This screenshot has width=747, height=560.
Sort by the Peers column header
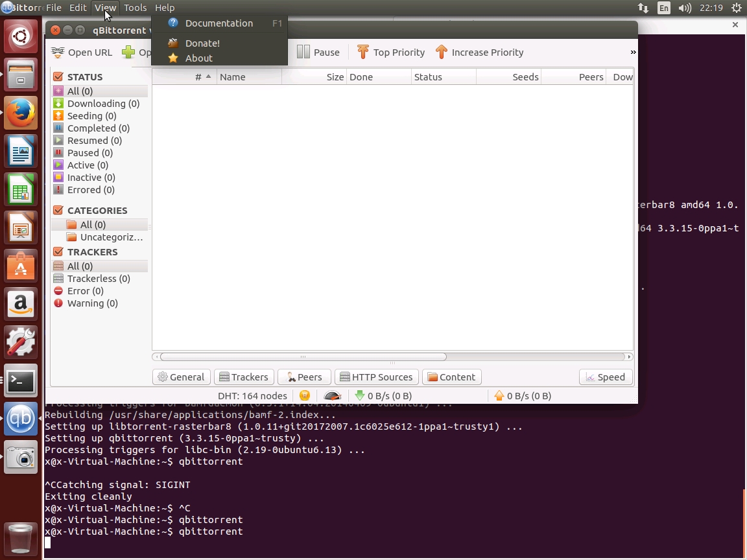[x=573, y=77]
